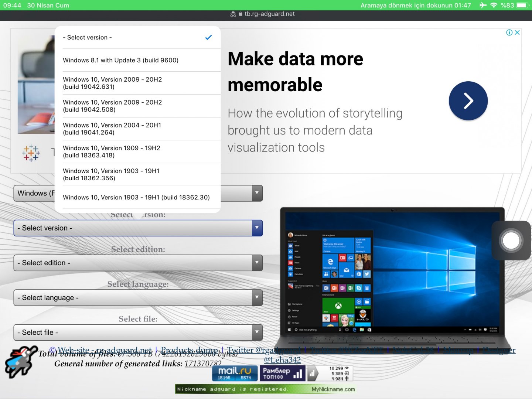This screenshot has width=532, height=399.
Task: Choose Windows 10 1903 build 18362.30
Action: click(137, 198)
